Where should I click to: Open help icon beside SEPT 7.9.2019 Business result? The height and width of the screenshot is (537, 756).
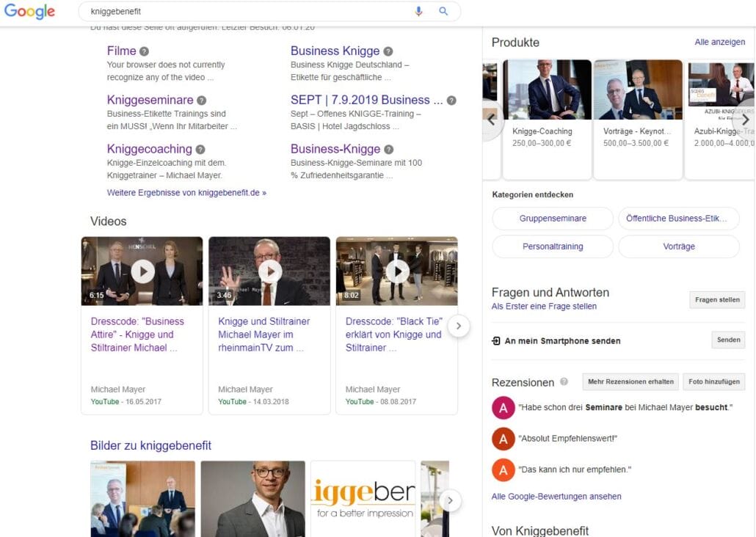click(x=451, y=101)
